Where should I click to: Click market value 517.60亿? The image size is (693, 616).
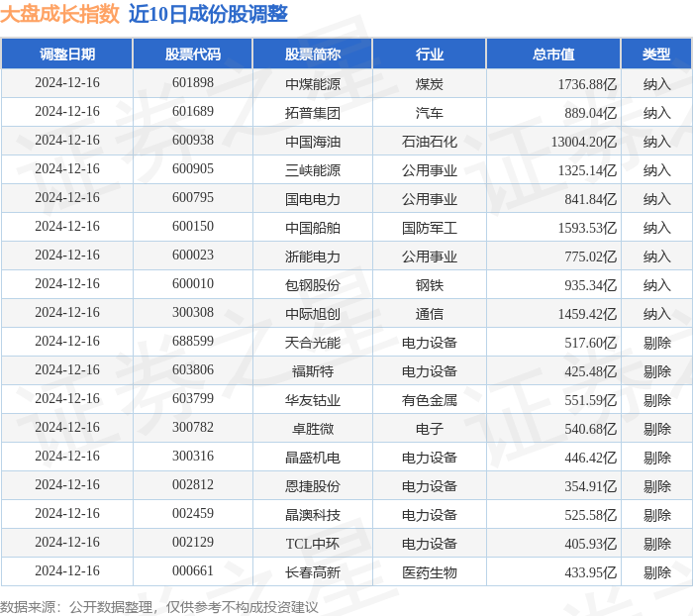(x=590, y=343)
